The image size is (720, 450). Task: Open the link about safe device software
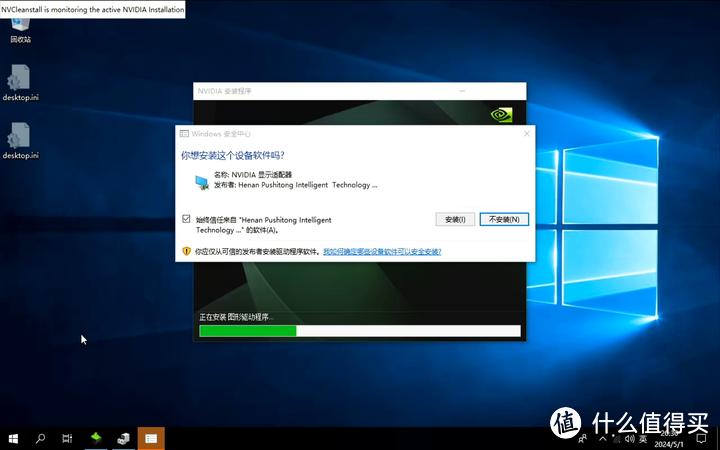pos(382,252)
